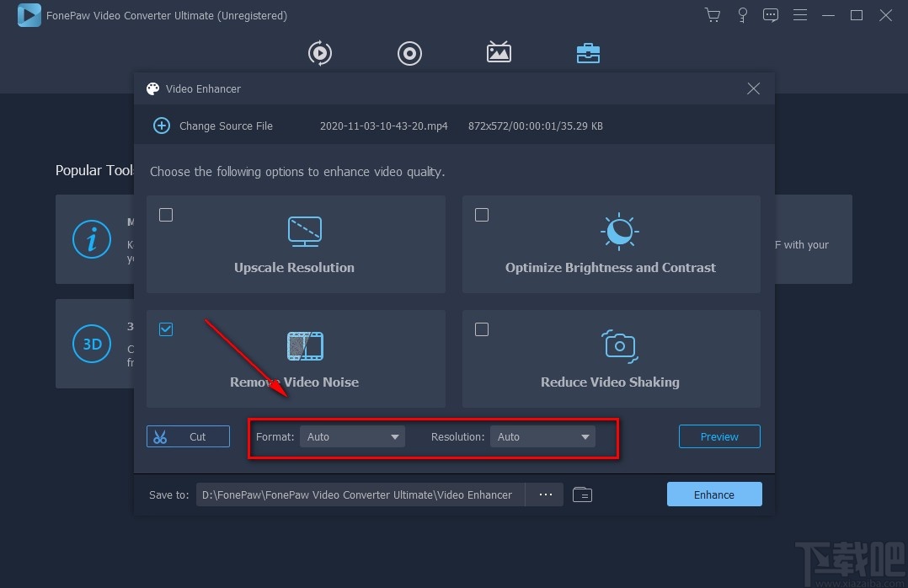
Task: Click the Reduce Video Shaking label
Action: coord(610,382)
